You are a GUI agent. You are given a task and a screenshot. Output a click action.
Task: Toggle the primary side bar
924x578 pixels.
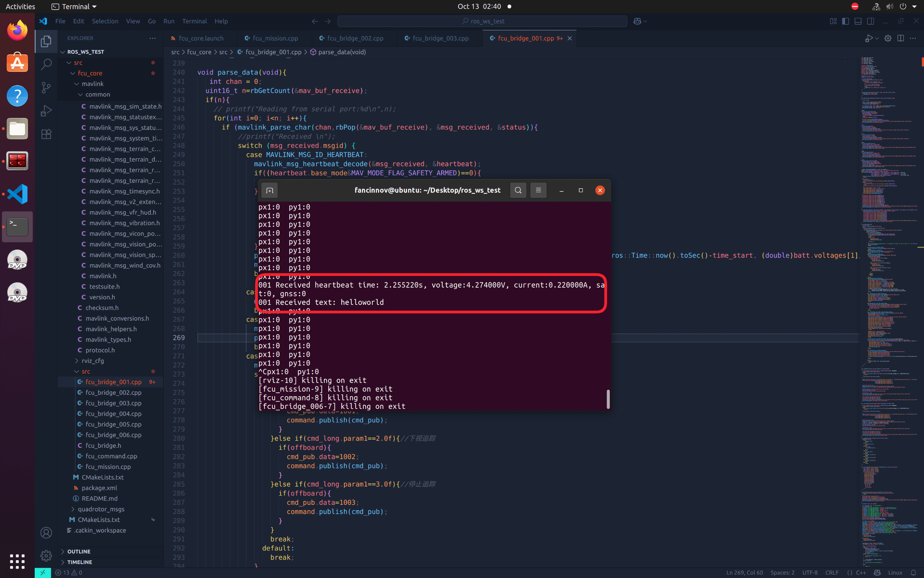point(845,21)
